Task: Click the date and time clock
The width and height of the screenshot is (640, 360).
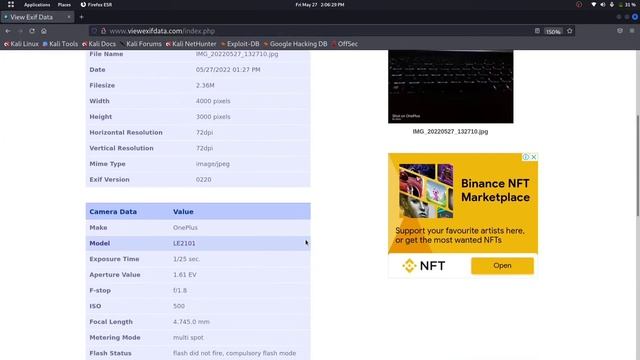Action: click(x=320, y=5)
